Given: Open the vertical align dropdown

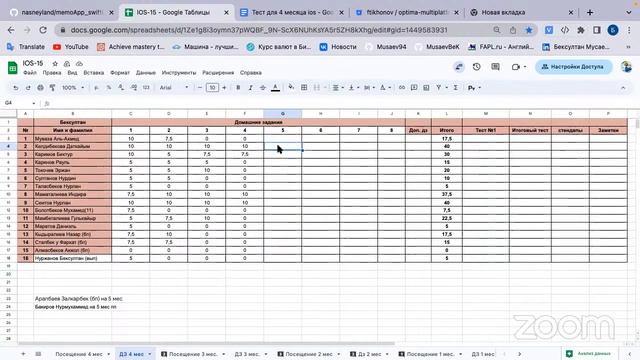Looking at the screenshot, I should pyautogui.click(x=353, y=88).
